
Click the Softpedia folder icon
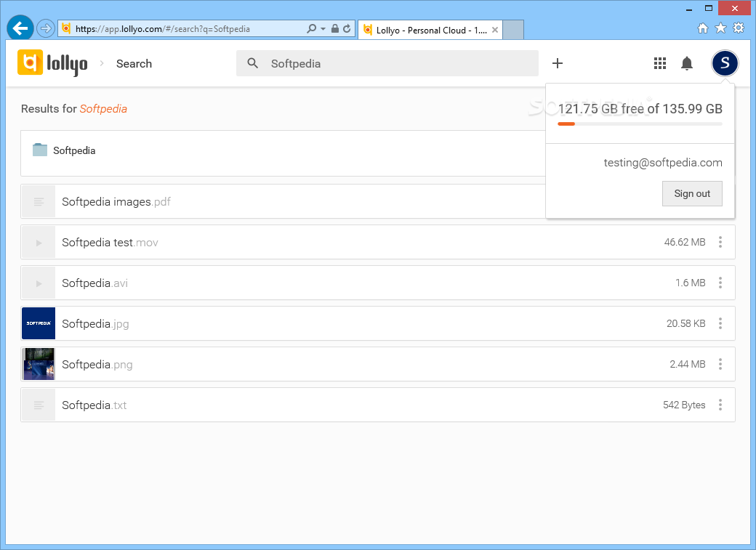[x=39, y=150]
